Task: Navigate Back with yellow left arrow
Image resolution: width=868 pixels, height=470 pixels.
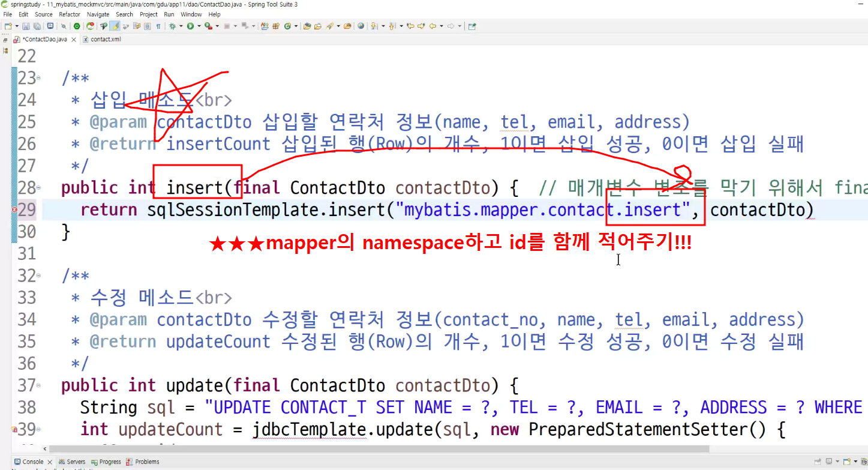Action: (432, 26)
